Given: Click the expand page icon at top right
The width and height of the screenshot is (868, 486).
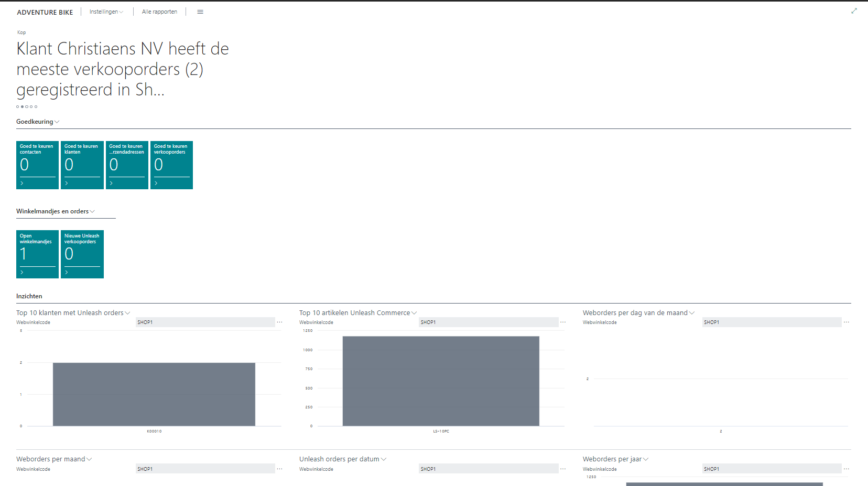Looking at the screenshot, I should coord(854,11).
